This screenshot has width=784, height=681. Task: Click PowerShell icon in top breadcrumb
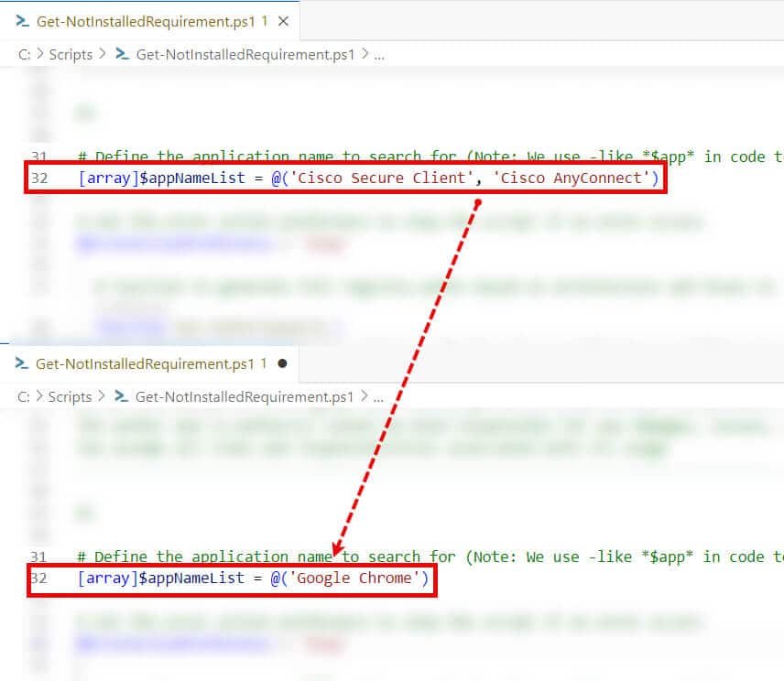[x=123, y=53]
